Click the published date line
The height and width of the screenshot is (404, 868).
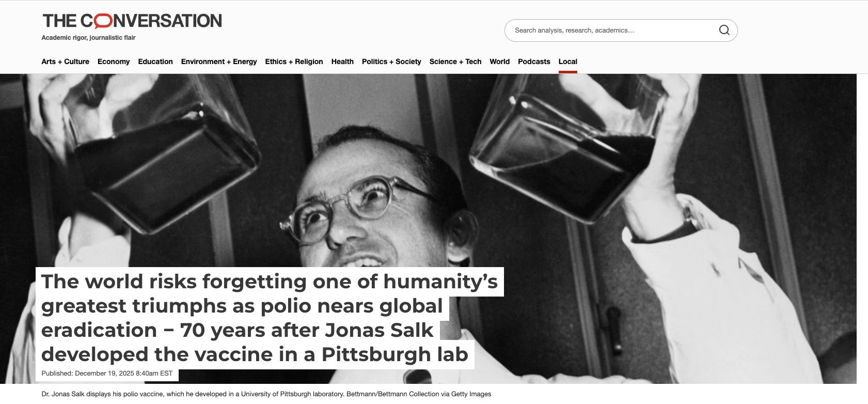click(107, 373)
